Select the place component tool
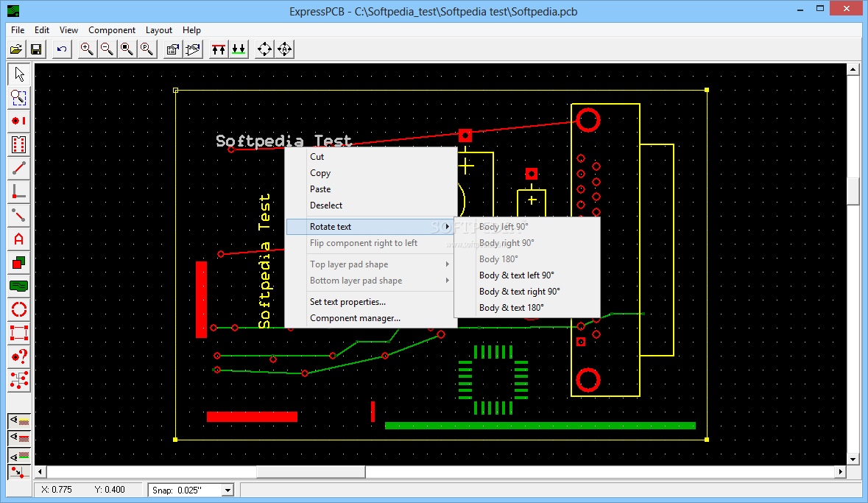 pyautogui.click(x=19, y=144)
